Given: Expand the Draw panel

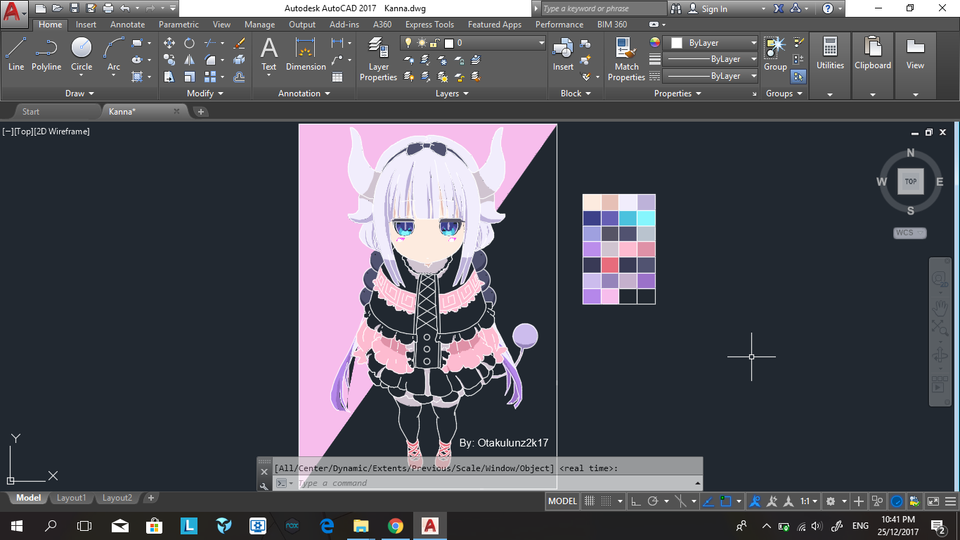Looking at the screenshot, I should pyautogui.click(x=80, y=93).
